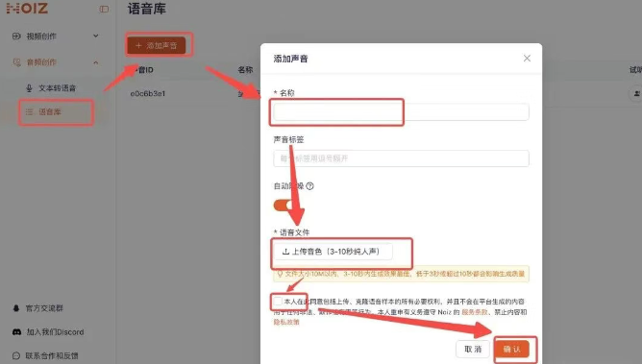Open the 隐私政策 link
The image size is (642, 364).
(x=286, y=322)
